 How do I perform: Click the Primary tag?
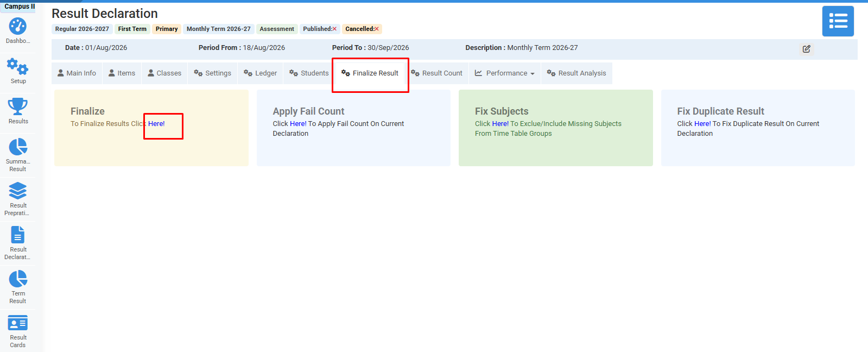[167, 29]
